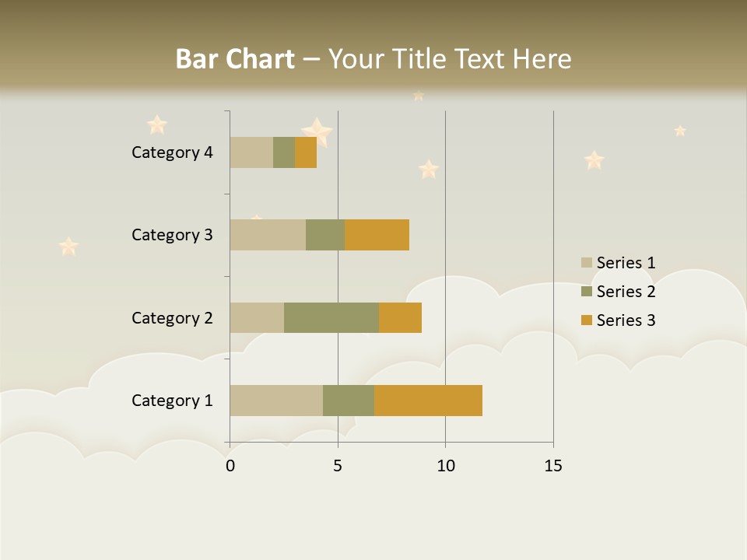Select the Category 2 axis label
The width and height of the screenshot is (747, 560).
[172, 318]
